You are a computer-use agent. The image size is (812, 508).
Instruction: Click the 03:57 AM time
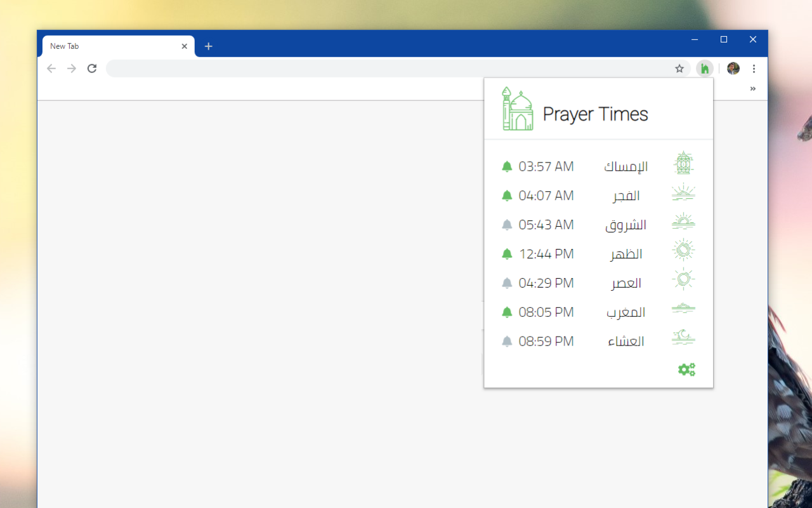pos(546,166)
